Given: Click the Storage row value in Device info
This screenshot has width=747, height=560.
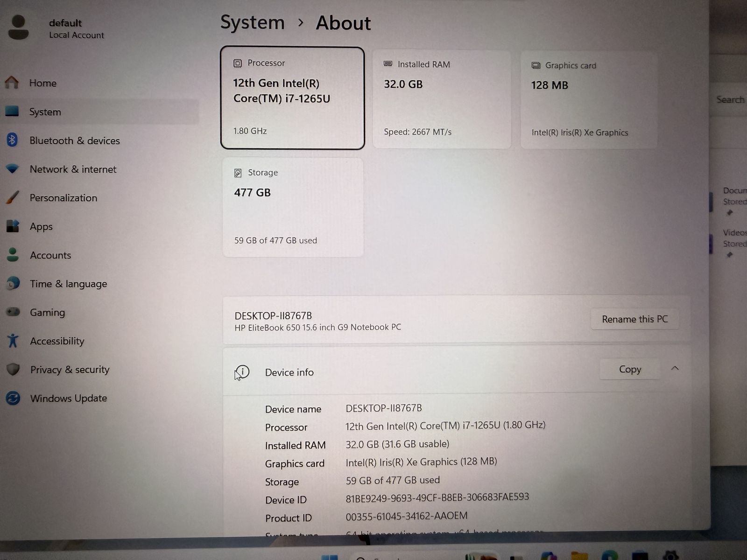Looking at the screenshot, I should 393,480.
